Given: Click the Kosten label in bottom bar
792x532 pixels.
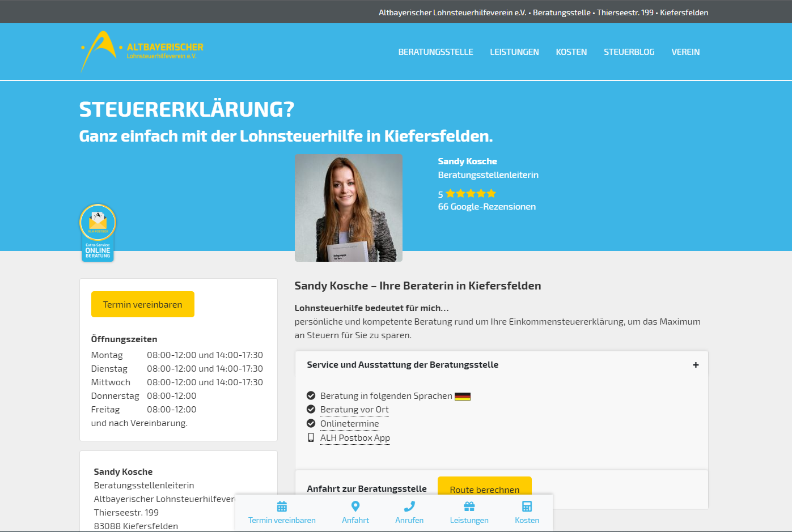Looking at the screenshot, I should click(x=527, y=520).
